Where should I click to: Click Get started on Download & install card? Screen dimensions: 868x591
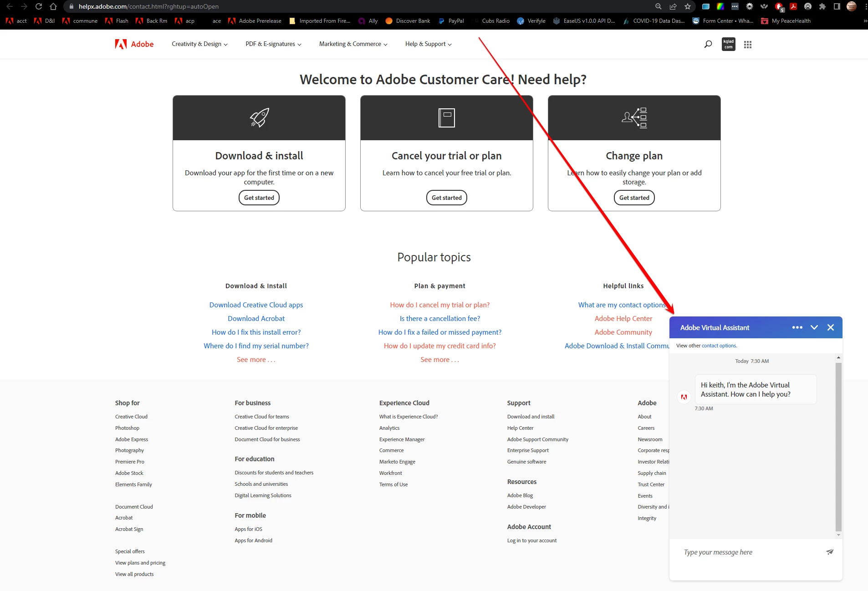[259, 198]
